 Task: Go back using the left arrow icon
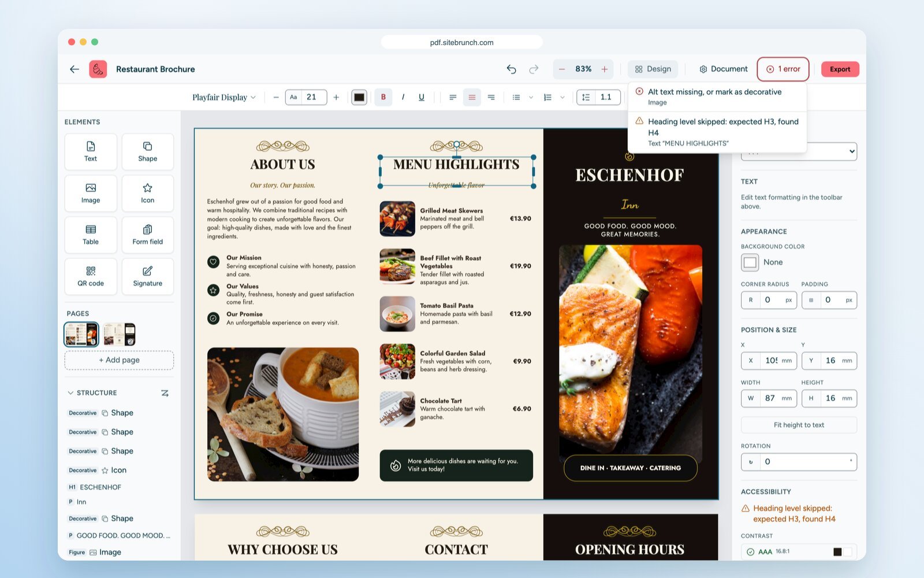74,69
